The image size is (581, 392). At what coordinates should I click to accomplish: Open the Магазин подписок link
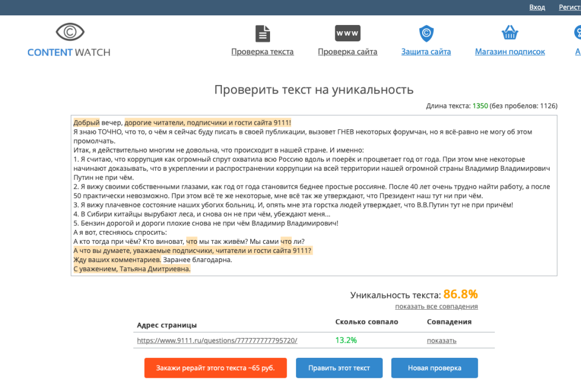[x=510, y=52]
